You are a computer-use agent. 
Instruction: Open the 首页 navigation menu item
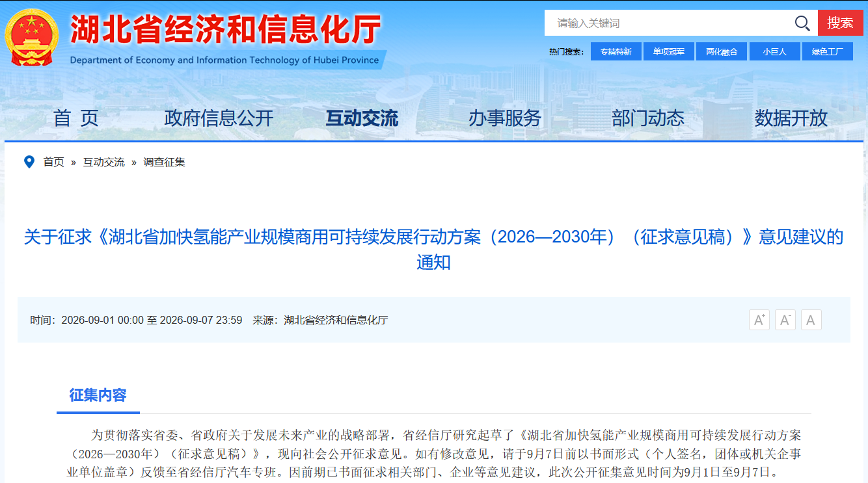pos(76,118)
